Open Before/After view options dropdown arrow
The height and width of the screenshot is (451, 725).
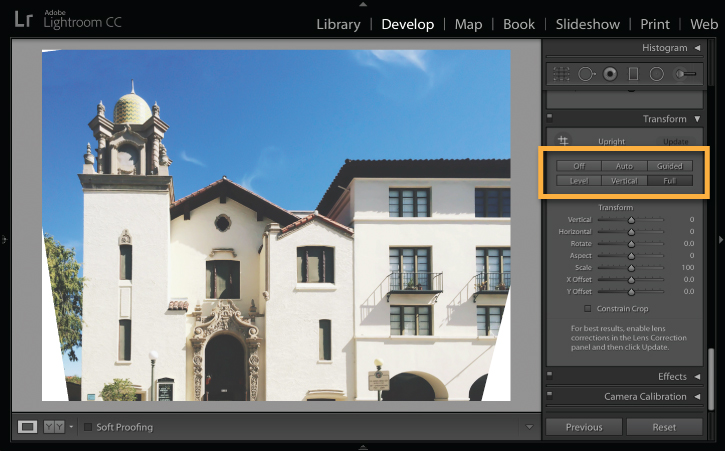pos(71,427)
